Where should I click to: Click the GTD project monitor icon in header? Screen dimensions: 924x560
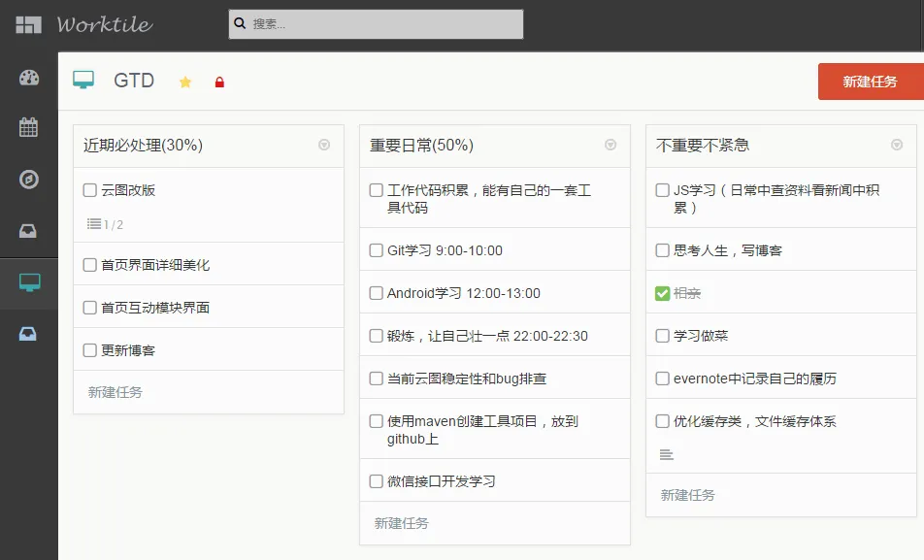[83, 80]
